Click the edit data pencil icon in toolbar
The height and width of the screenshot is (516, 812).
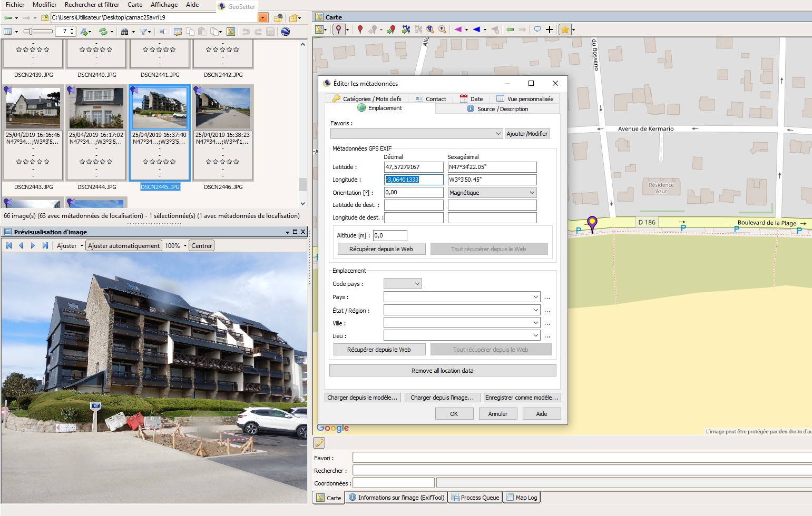(178, 32)
